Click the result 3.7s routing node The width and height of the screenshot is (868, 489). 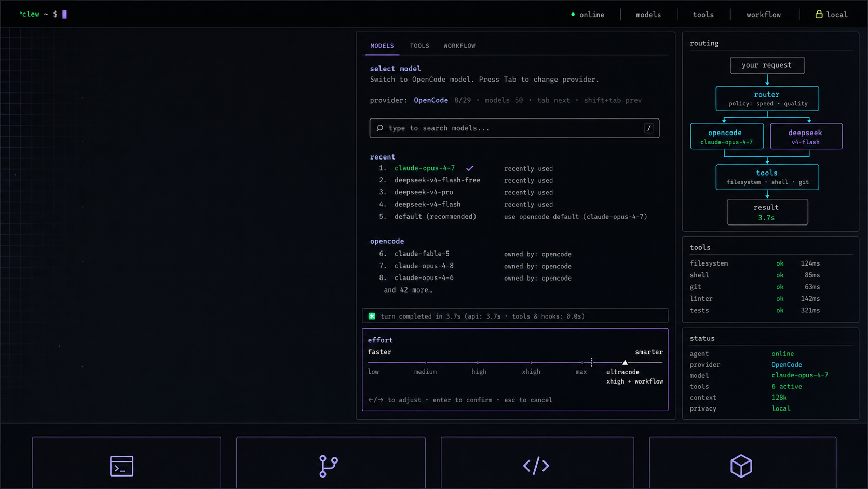tap(767, 212)
